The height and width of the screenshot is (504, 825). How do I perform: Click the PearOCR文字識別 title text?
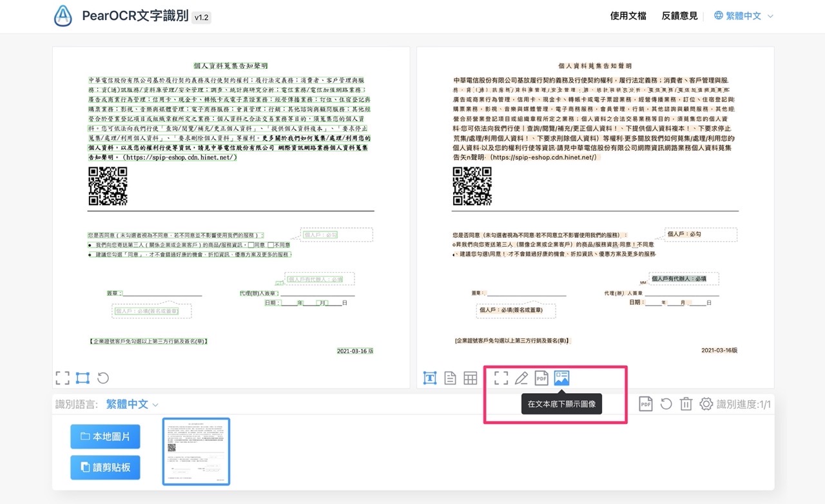(x=135, y=16)
